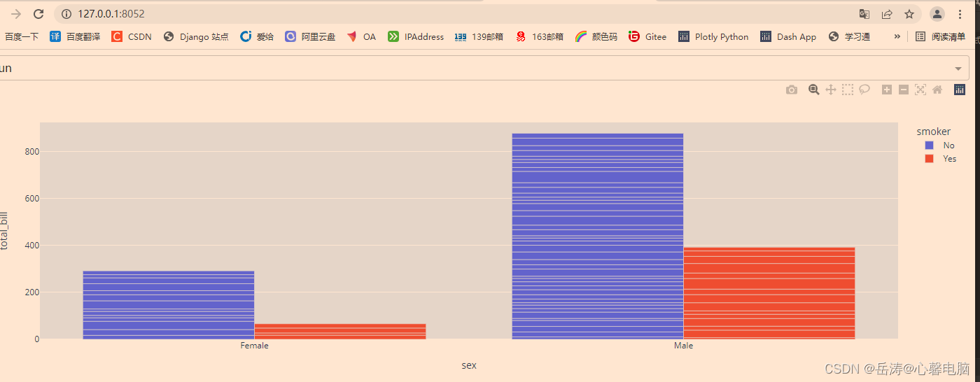Screen dimensions: 980x382
Task: Open the Translate this page icon
Action: click(864, 14)
